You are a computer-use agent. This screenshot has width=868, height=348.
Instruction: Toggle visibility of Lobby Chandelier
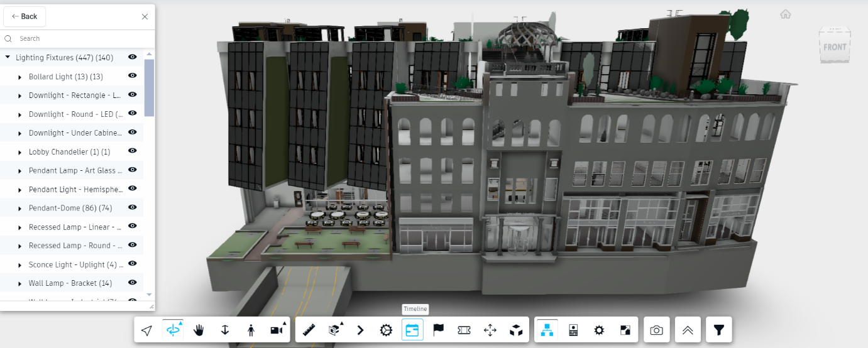pos(133,151)
